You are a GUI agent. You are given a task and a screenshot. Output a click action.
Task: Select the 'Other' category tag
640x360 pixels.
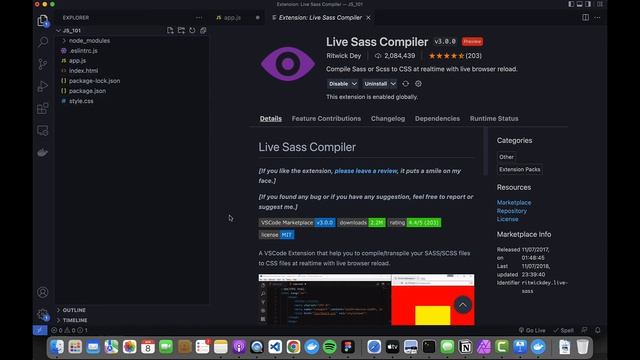tap(506, 157)
